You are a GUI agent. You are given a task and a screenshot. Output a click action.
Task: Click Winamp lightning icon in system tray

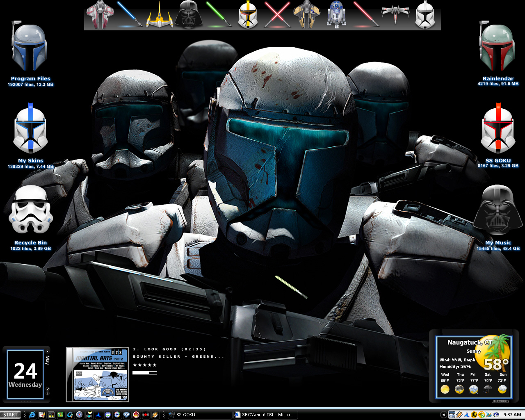pyautogui.click(x=459, y=415)
